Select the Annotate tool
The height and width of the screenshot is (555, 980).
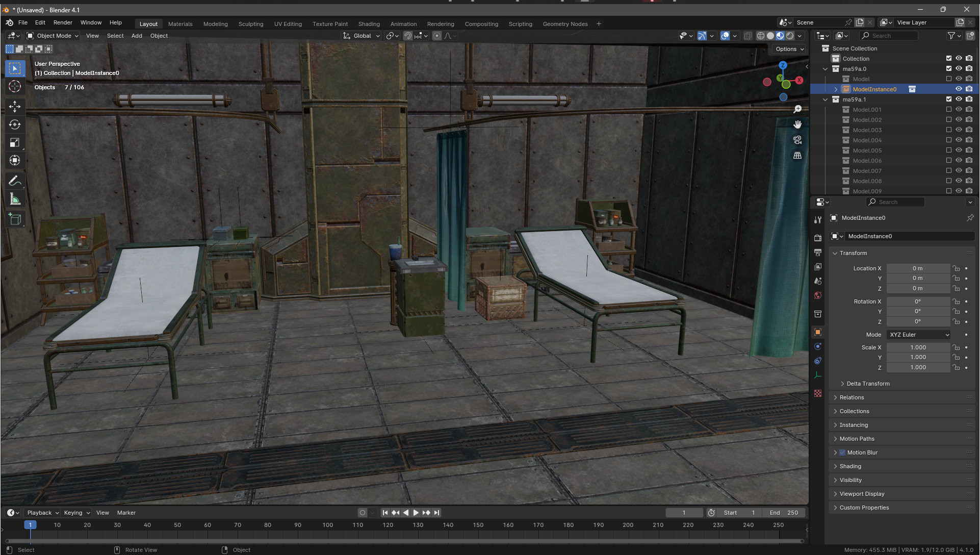[x=15, y=180]
